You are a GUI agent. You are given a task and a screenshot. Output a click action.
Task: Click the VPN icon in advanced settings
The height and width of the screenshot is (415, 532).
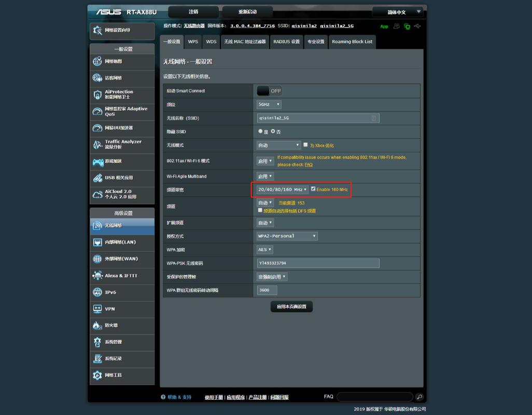point(97,309)
